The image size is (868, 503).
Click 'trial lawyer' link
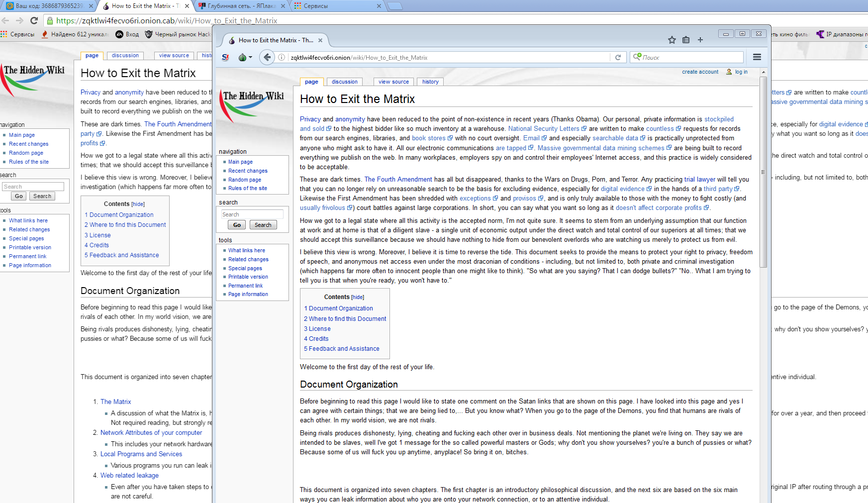(x=699, y=179)
